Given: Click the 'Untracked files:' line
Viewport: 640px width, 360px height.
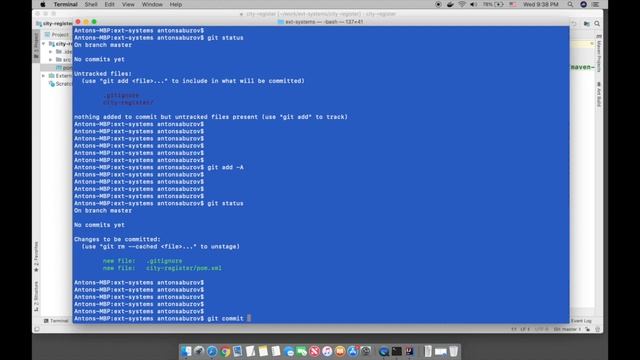Looking at the screenshot, I should 103,74.
